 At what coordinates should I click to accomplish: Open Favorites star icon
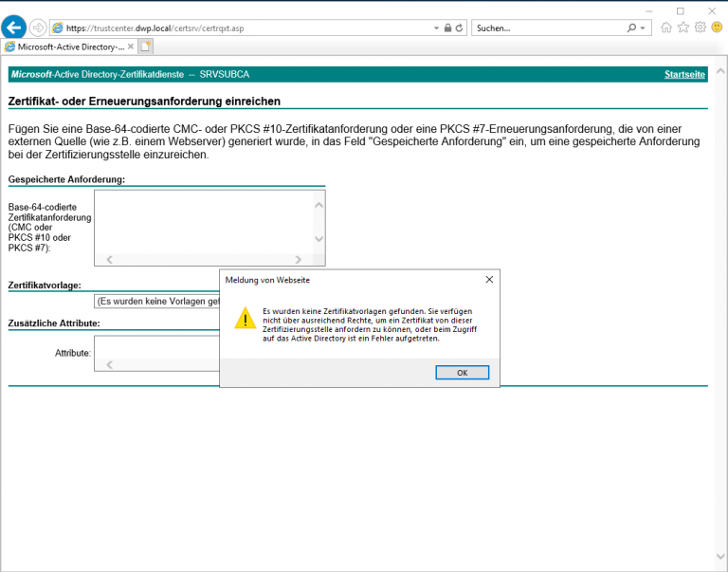683,28
